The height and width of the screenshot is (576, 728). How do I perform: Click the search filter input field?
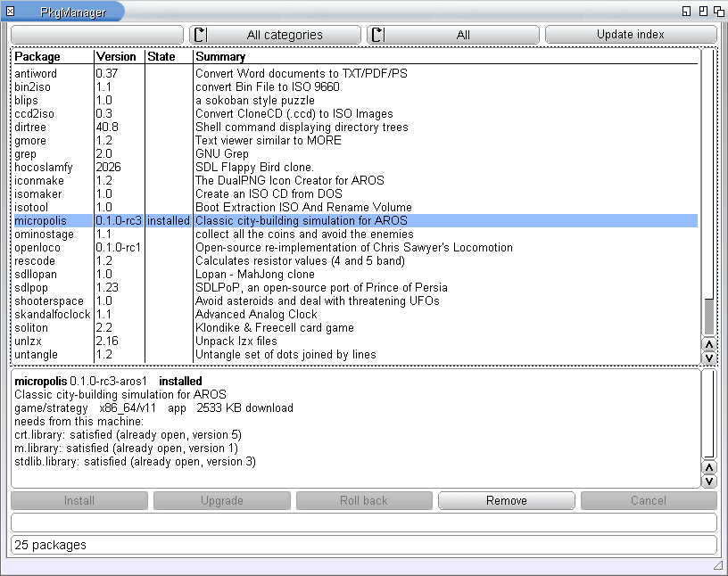(97, 35)
